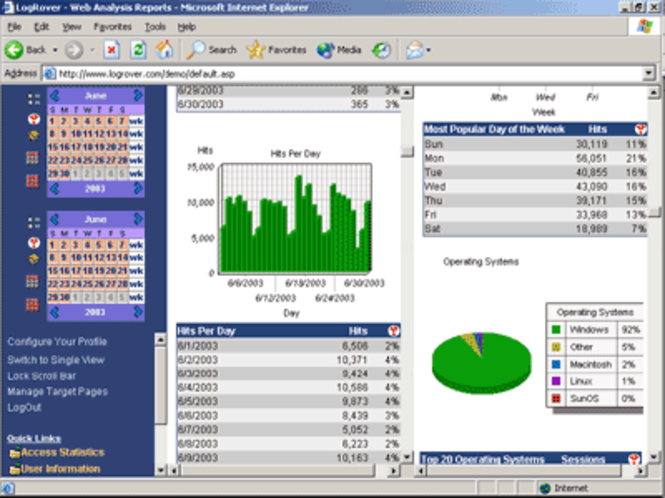Click Switch to Single View link
The height and width of the screenshot is (498, 665).
click(x=56, y=360)
